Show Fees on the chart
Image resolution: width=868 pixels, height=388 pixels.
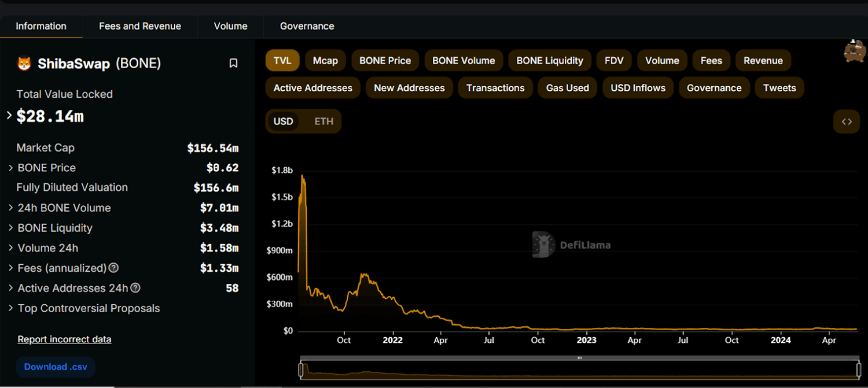coord(711,61)
